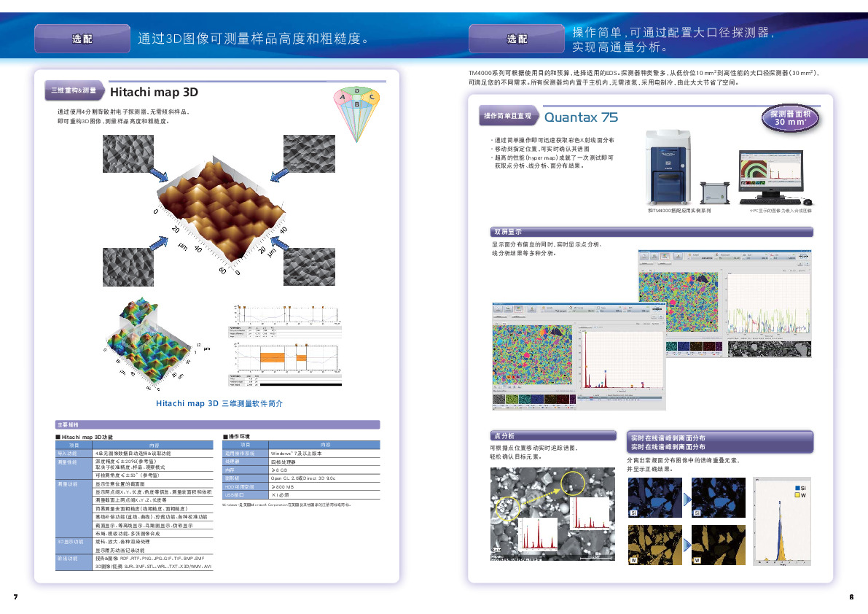The image size is (868, 614).
Task: Click the orange-highlighted roughness profile chart
Action: pos(286,357)
